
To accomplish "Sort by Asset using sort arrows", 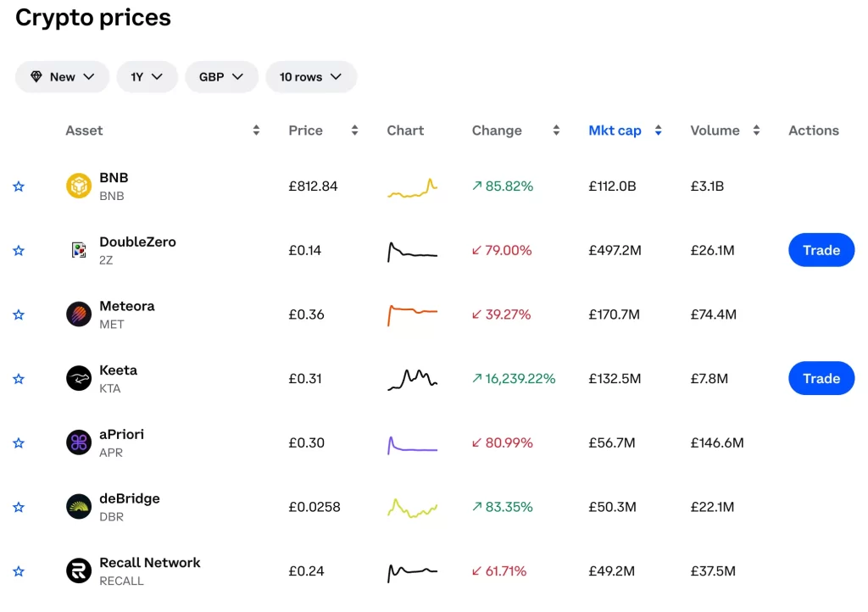I will tap(256, 131).
